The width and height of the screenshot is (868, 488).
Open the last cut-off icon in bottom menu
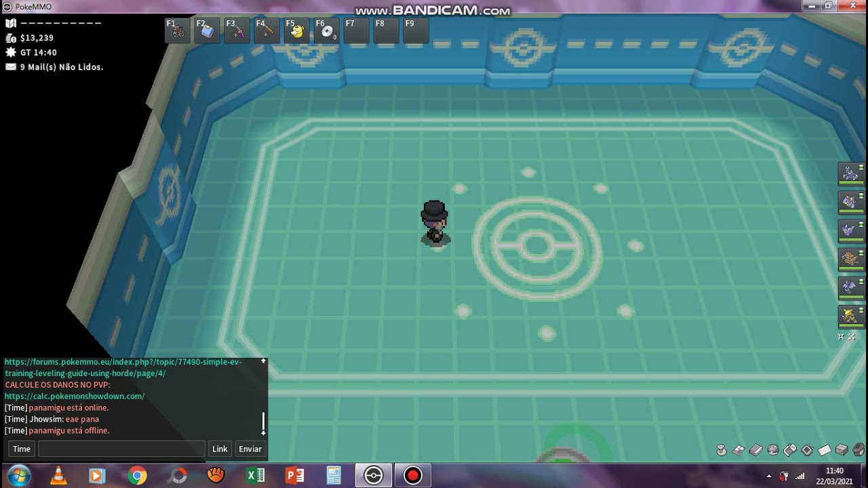(859, 450)
